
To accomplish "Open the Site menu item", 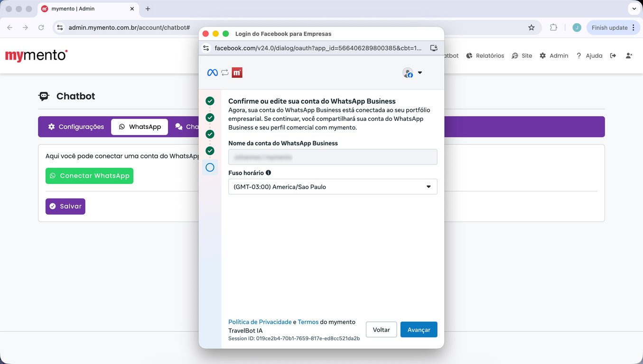I will tap(522, 56).
